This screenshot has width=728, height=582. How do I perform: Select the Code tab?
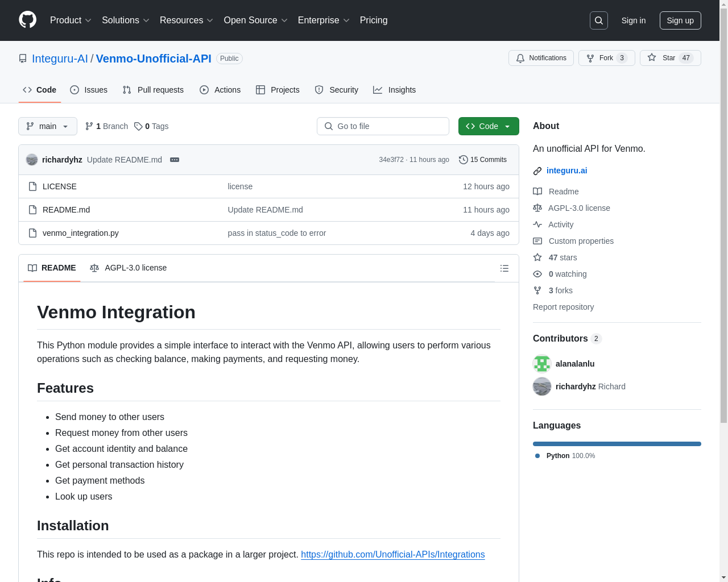[x=39, y=90]
